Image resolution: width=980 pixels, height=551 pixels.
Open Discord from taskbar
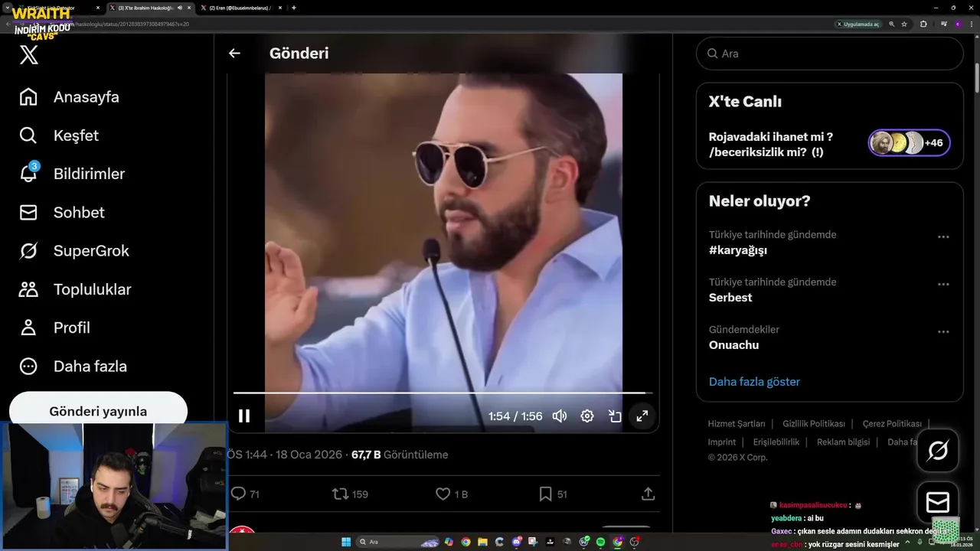click(517, 542)
